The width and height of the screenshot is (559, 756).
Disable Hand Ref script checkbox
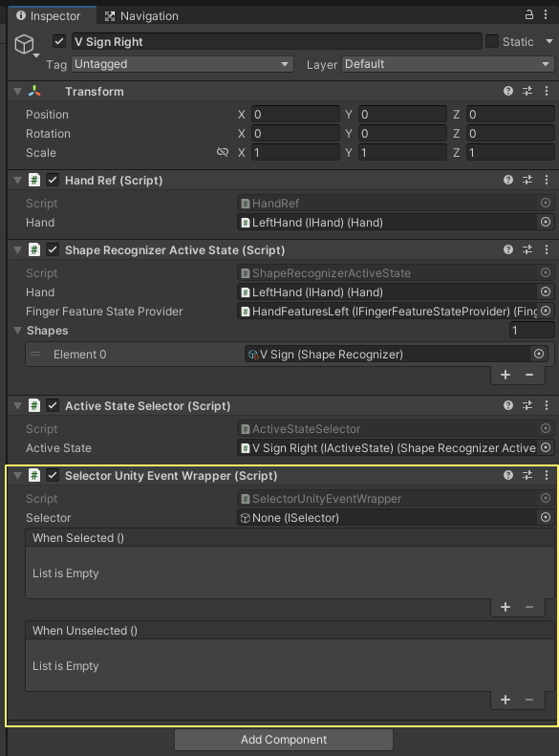pyautogui.click(x=53, y=181)
